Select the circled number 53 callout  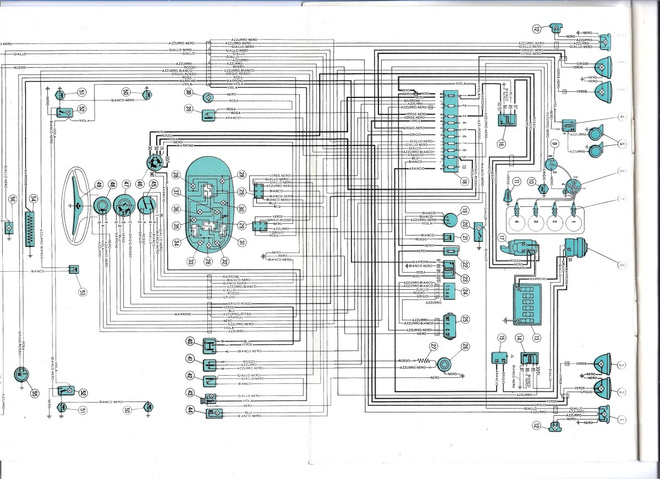pyautogui.click(x=82, y=291)
